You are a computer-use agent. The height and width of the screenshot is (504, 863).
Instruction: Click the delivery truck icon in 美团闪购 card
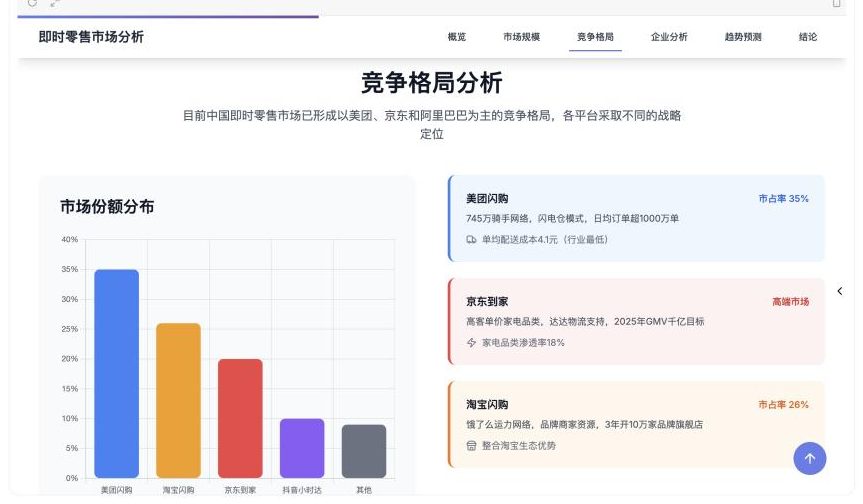472,240
